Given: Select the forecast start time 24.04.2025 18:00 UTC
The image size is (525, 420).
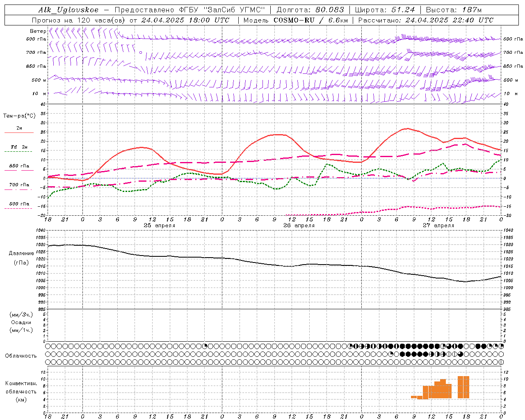Looking at the screenshot, I should (185, 20).
